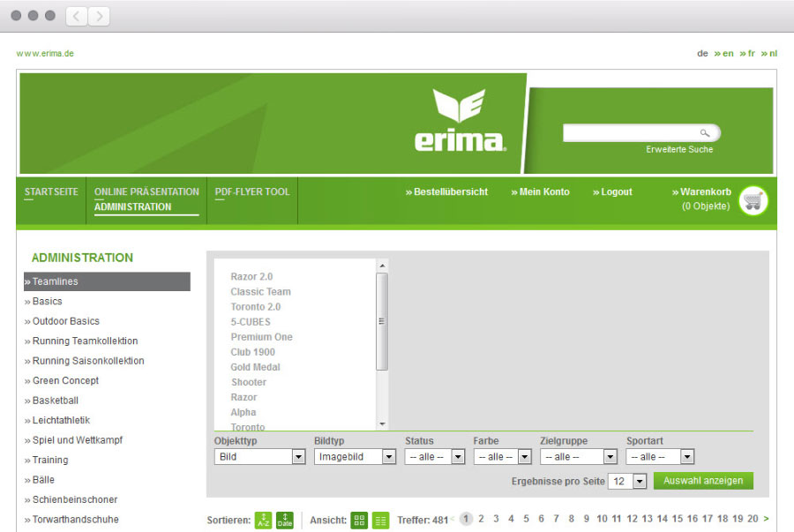Screen dimensions: 794x532
Task: Open Online Präsentation Administration tab
Action: click(x=146, y=199)
